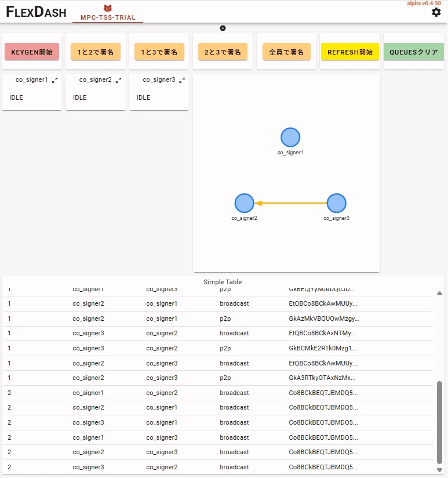
Task: Click the cat icon above MPC-TSS-TRIAL
Action: click(107, 8)
